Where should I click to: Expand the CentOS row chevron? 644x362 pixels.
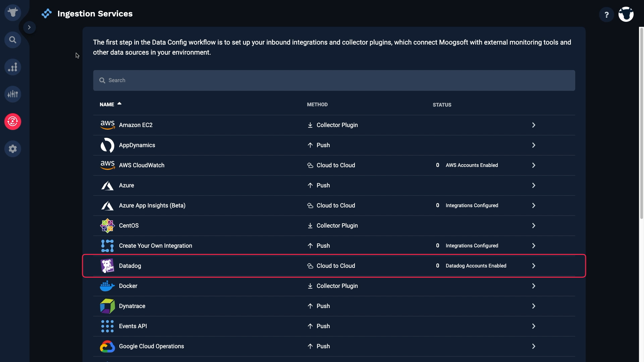(534, 226)
